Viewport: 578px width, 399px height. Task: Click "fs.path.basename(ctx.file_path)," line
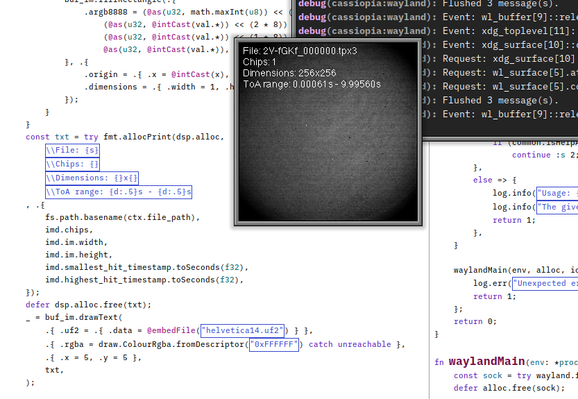(x=122, y=218)
